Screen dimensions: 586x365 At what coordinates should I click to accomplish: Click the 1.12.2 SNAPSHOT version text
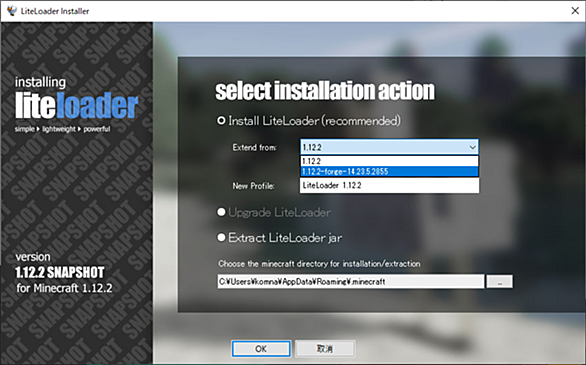pos(60,273)
